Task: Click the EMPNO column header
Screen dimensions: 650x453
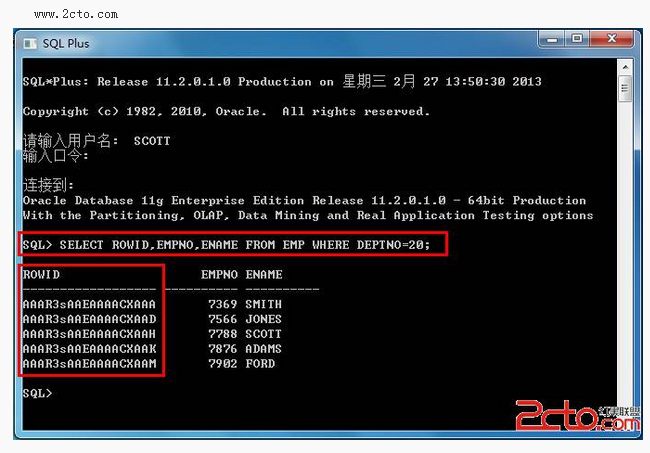Action: point(219,274)
